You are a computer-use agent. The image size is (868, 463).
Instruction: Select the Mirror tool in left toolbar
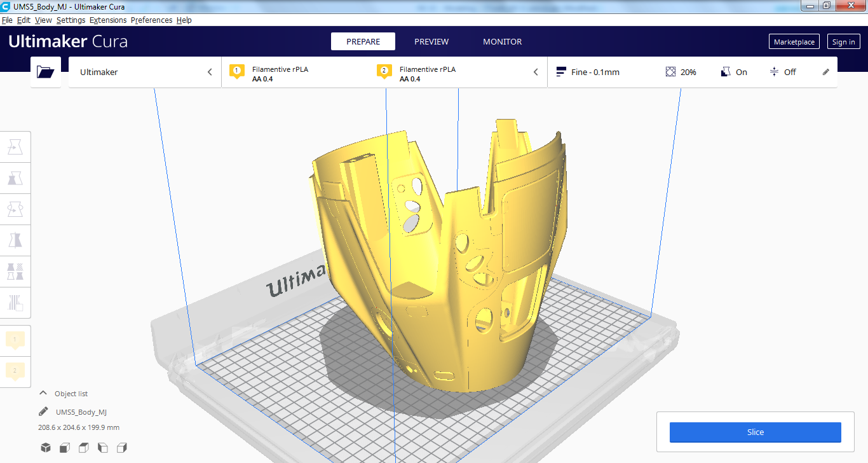coord(15,240)
